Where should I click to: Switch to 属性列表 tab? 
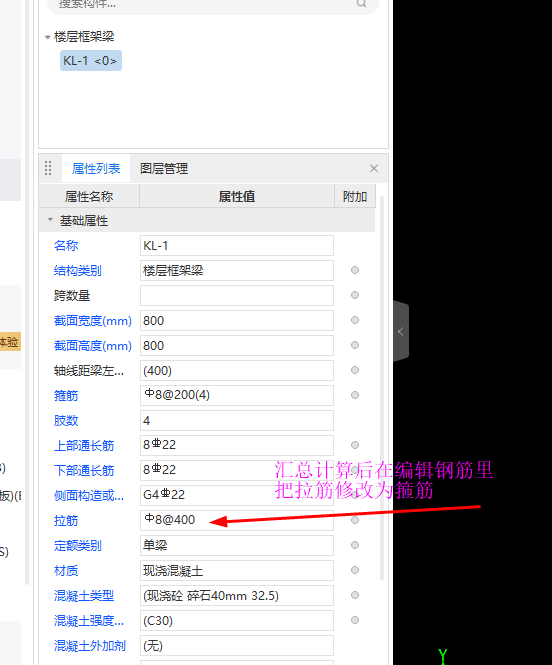click(96, 168)
